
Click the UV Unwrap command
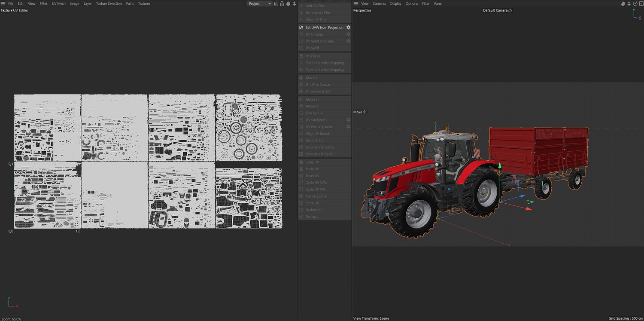coord(325,34)
